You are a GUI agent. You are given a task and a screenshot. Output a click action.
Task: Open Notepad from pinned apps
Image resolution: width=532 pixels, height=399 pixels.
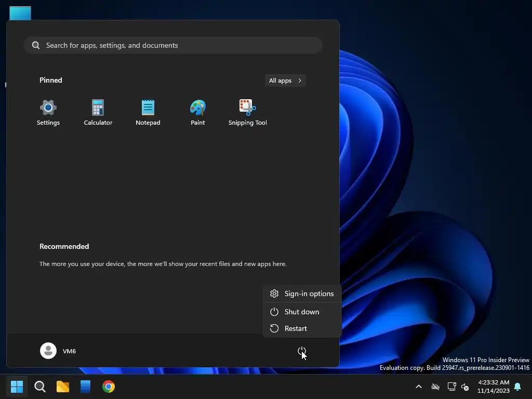click(x=148, y=113)
